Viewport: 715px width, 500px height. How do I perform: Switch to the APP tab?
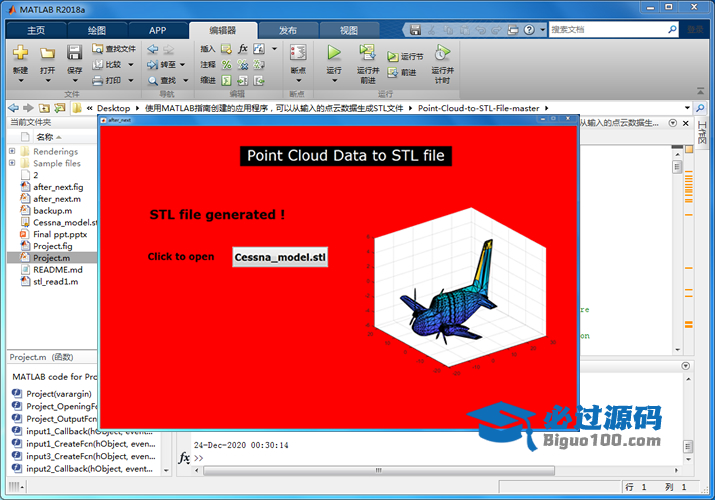[x=157, y=31]
